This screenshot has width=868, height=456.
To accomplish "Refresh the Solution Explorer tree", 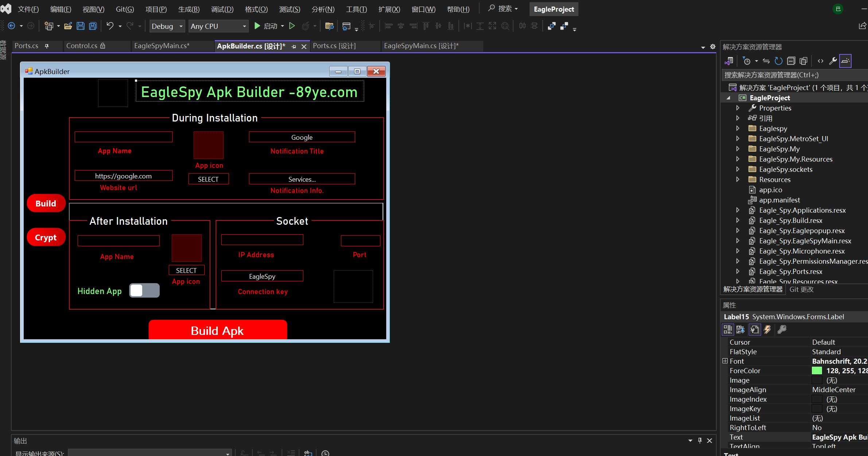I will [778, 61].
